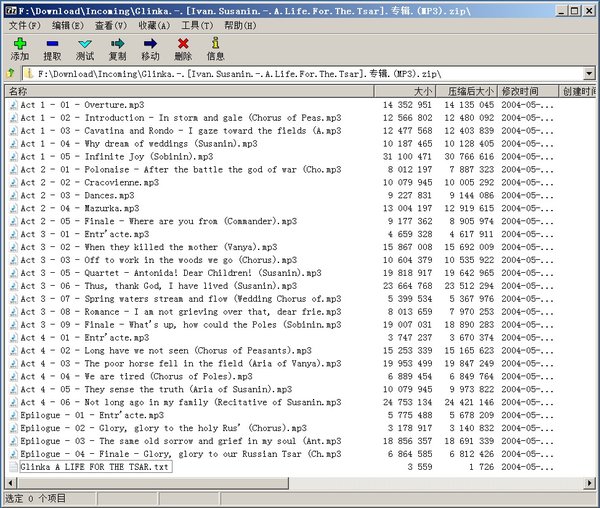Expand the address bar path dropdown

point(589,74)
